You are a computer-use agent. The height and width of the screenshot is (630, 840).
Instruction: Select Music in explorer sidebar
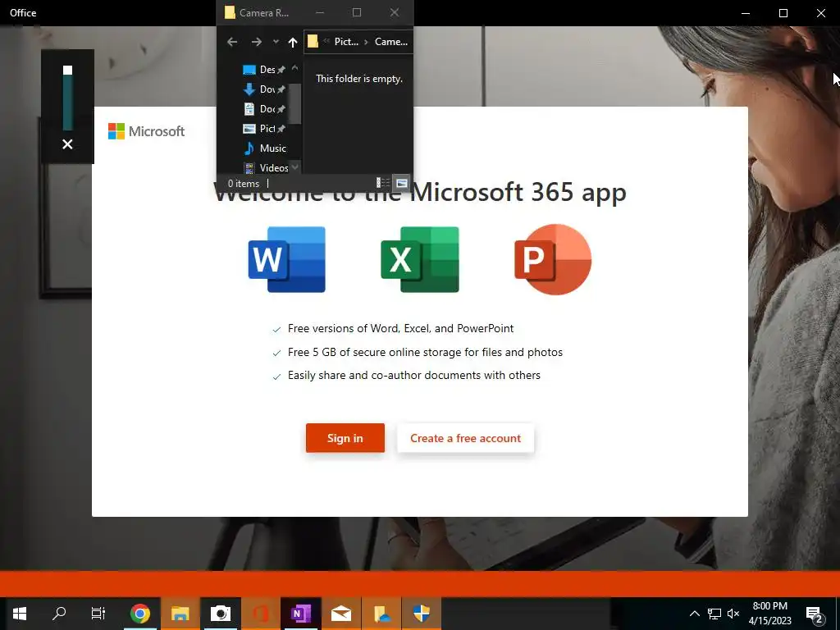coord(265,148)
